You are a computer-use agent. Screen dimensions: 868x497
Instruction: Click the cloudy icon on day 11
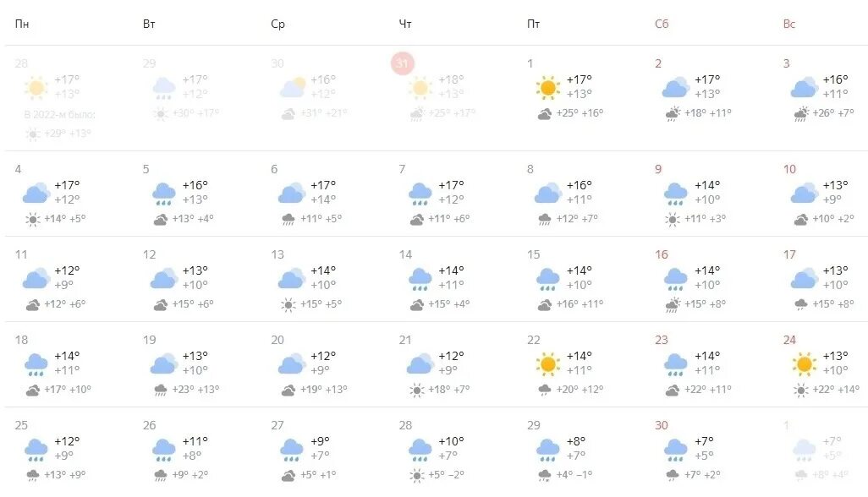[x=36, y=278]
